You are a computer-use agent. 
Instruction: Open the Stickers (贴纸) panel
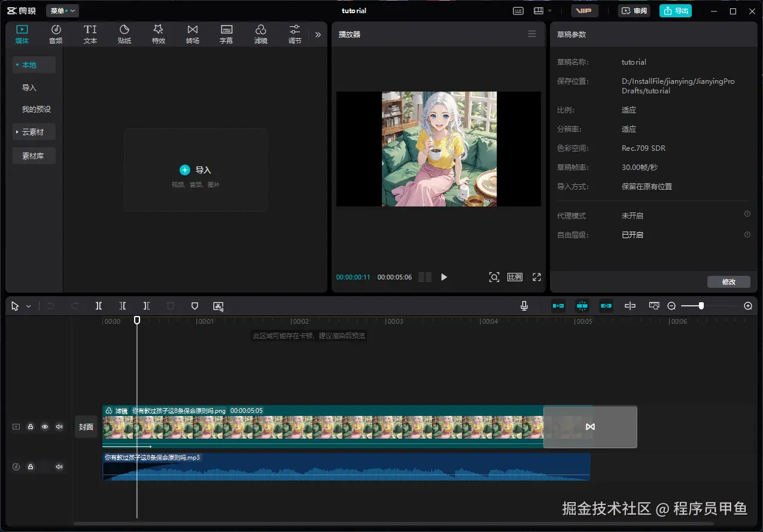pyautogui.click(x=124, y=34)
